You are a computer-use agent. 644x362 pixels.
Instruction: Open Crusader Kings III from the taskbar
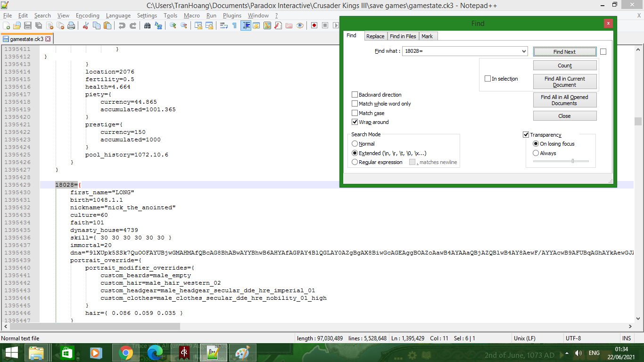184,353
